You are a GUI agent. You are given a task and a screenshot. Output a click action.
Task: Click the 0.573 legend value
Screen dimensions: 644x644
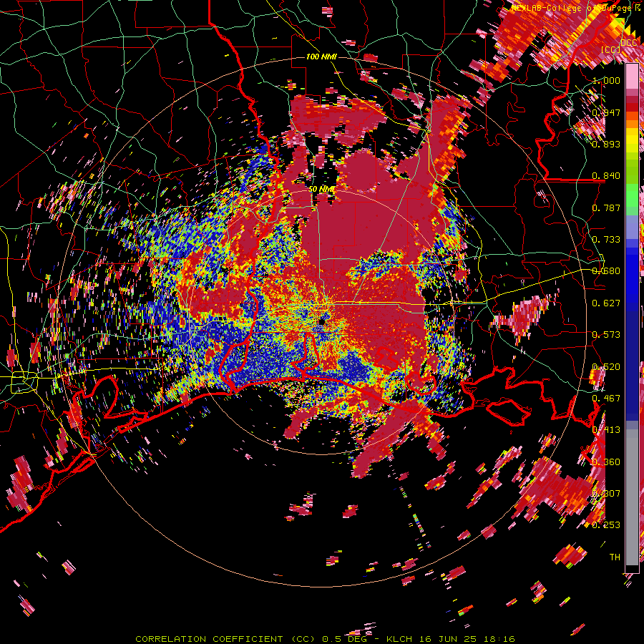[606, 334]
